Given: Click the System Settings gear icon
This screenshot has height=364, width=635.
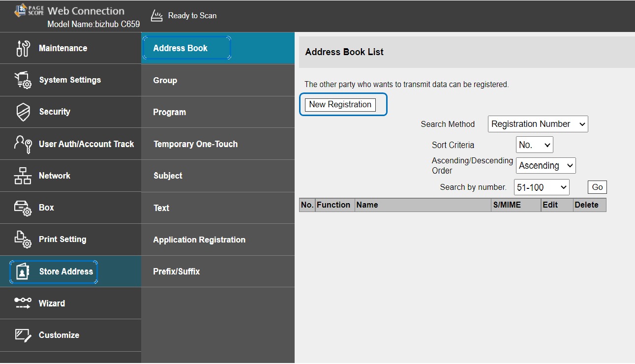Looking at the screenshot, I should pos(23,80).
